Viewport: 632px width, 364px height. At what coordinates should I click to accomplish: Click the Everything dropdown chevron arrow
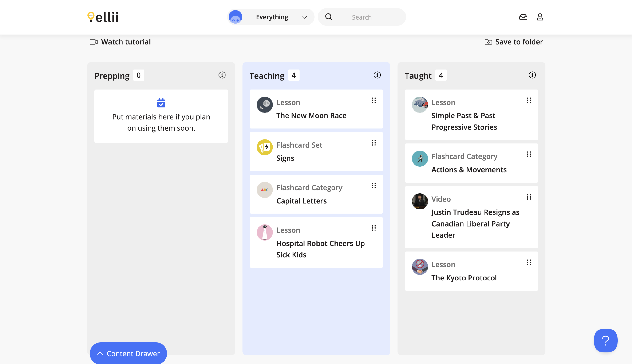click(x=304, y=17)
